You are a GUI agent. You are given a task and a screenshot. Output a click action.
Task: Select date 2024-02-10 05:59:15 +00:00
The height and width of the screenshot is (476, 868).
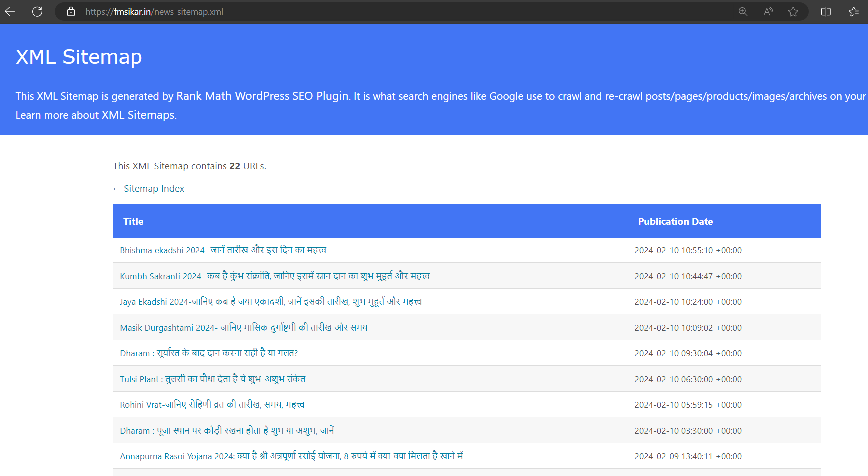coord(688,405)
